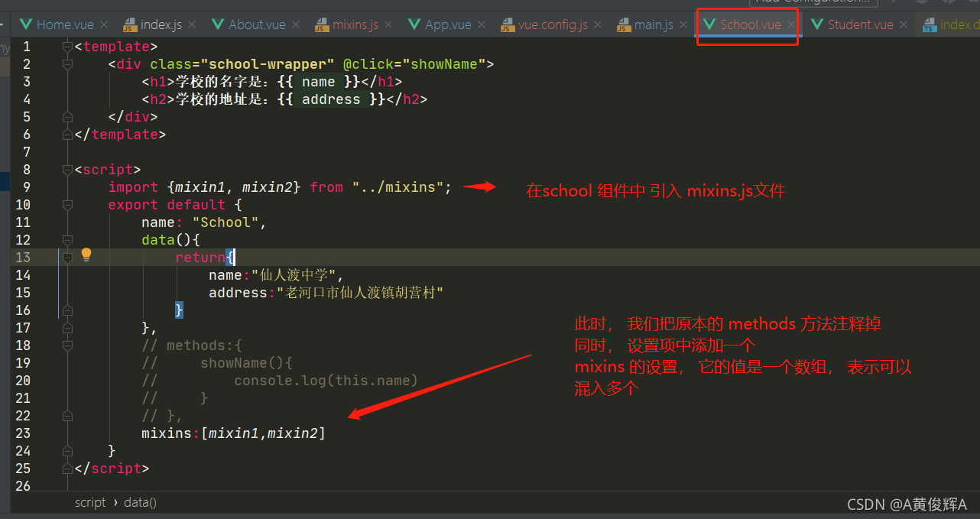Click the fold end marker on line 25
The width and height of the screenshot is (980, 519).
tap(67, 469)
